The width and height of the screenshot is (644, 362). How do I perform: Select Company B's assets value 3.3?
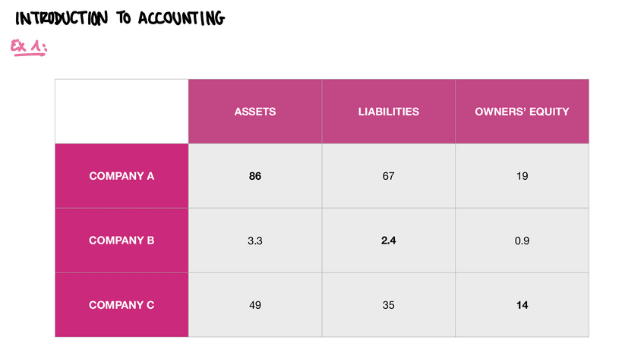pyautogui.click(x=255, y=241)
